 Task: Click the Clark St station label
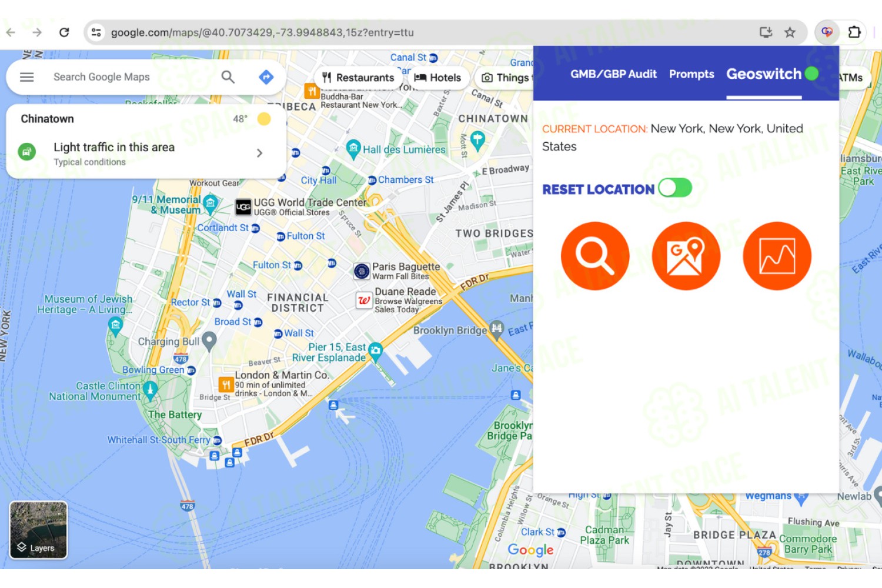click(537, 532)
